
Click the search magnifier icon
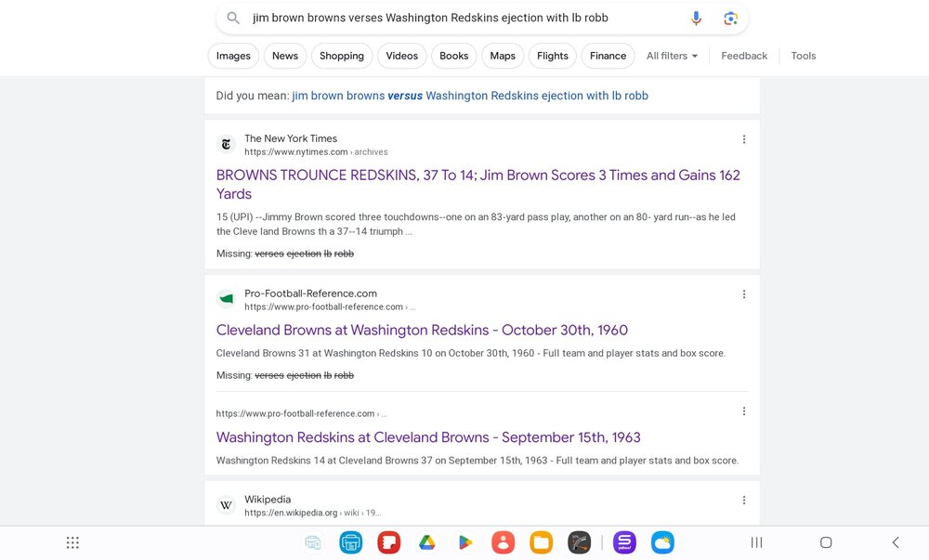(x=233, y=18)
